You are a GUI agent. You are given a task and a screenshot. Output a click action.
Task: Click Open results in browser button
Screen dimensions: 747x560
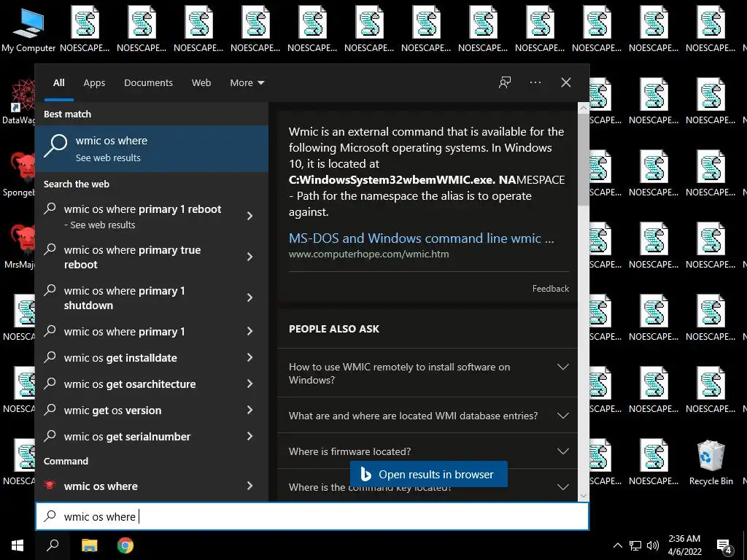[x=428, y=474]
